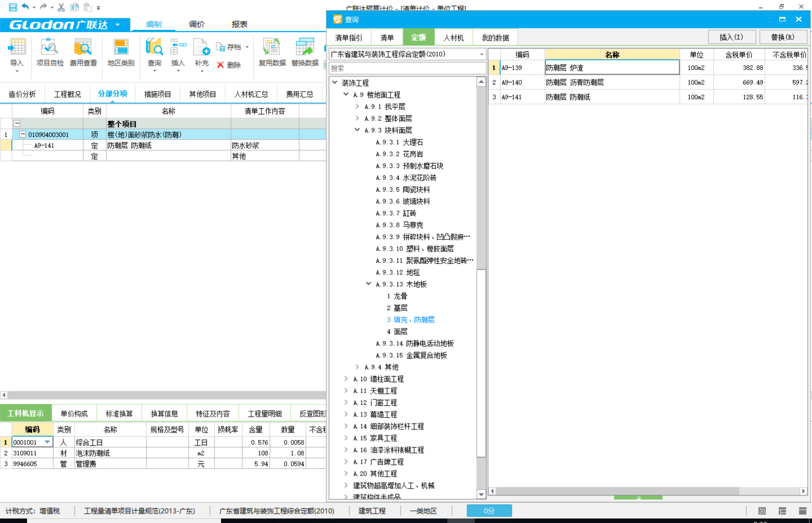Open the 人材机汇总 tab
The width and height of the screenshot is (812, 523).
pos(251,94)
